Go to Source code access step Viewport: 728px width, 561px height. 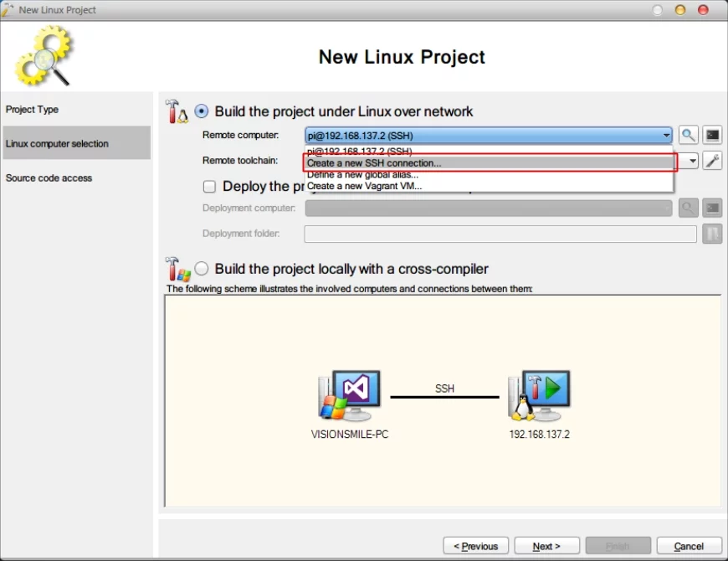pos(49,178)
